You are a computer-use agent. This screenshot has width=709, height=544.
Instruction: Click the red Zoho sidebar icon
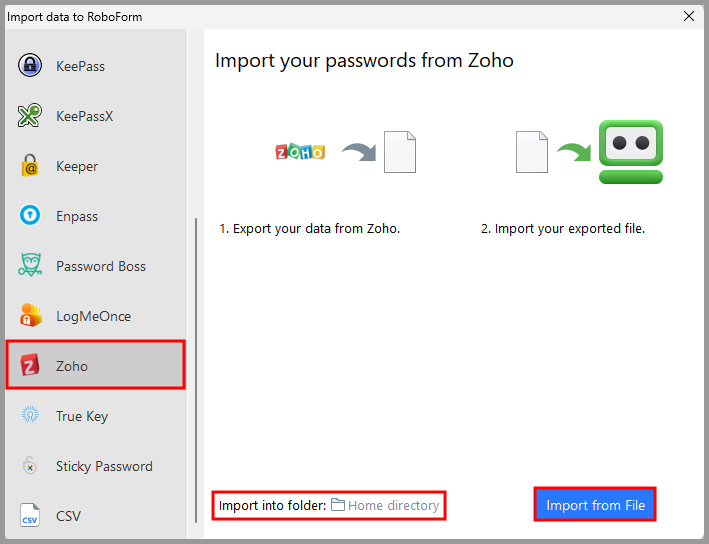click(30, 366)
